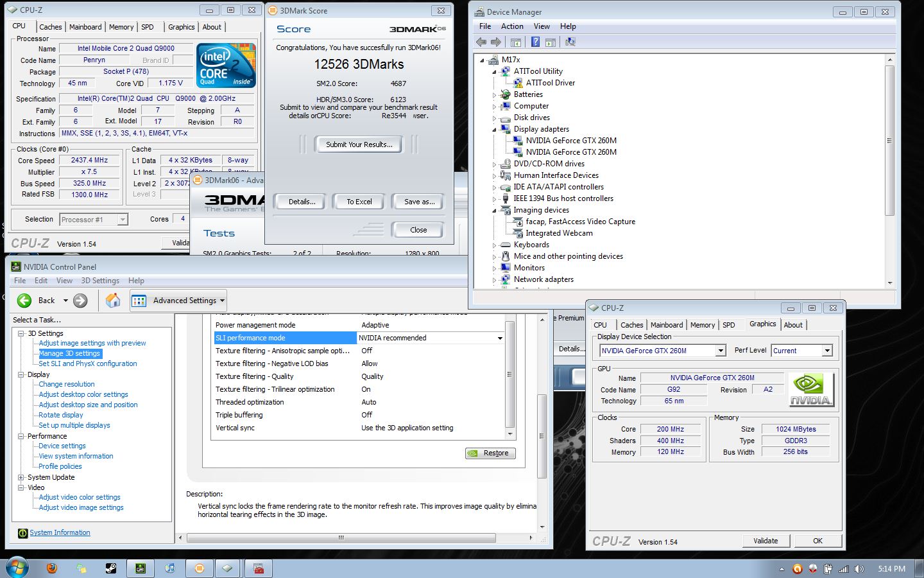Click the Back arrow in Device Manager toolbar
Screen dimensions: 924x578
click(x=481, y=42)
